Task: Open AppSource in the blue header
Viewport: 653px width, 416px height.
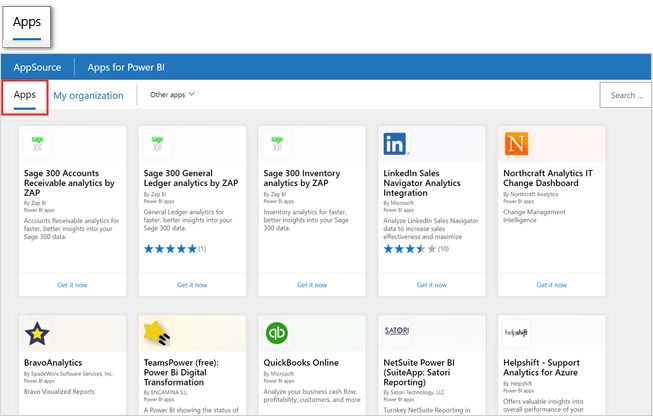Action: click(37, 67)
